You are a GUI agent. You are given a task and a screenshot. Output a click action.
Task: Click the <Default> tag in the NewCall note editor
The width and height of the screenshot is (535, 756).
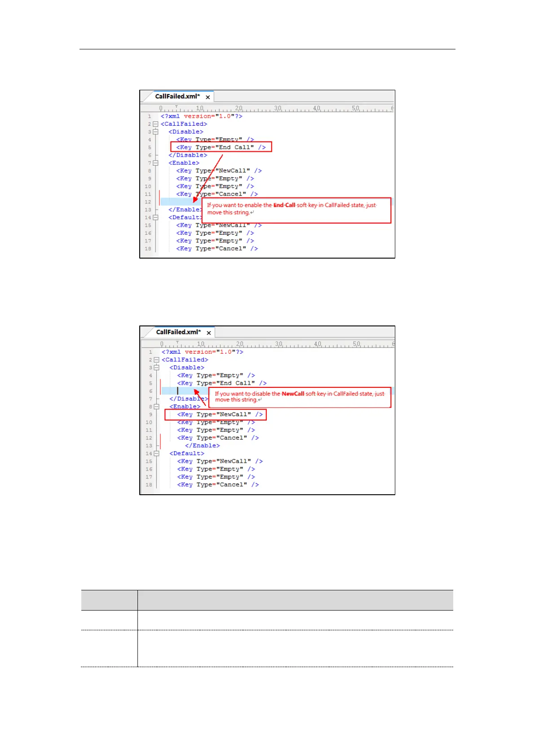pos(186,453)
